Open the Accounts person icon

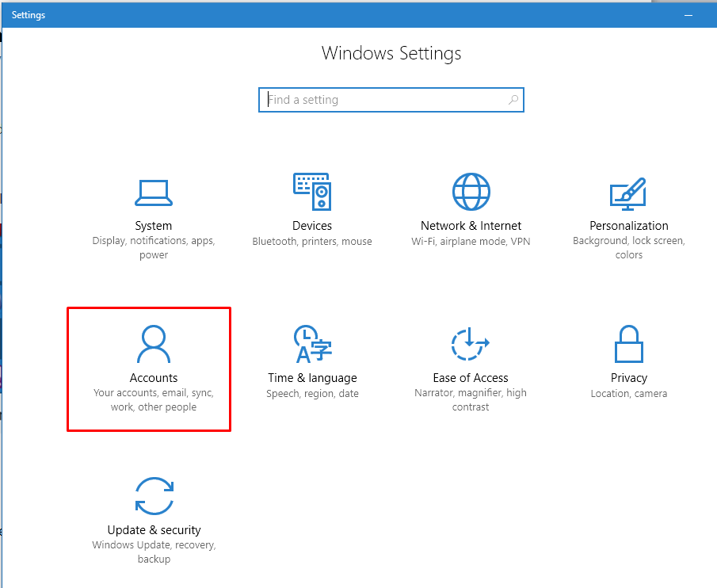coord(154,344)
